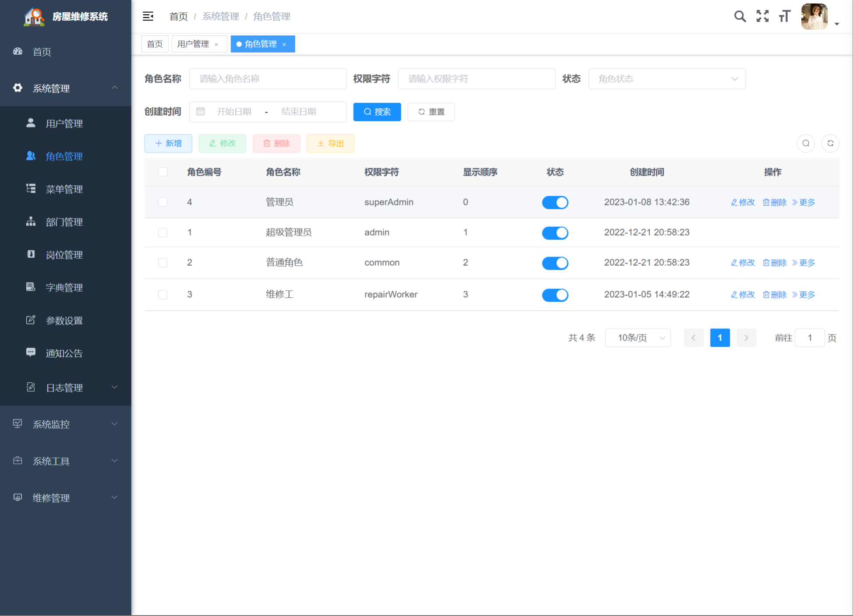Screen dimensions: 853x616
Task: Switch to the 首页 tab
Action: click(155, 44)
